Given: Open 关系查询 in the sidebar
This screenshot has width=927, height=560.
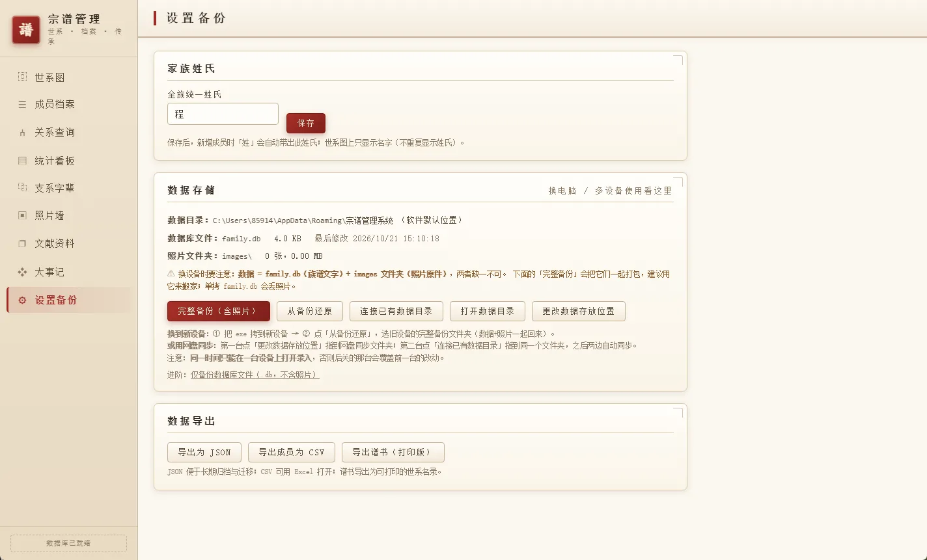Looking at the screenshot, I should 69,132.
